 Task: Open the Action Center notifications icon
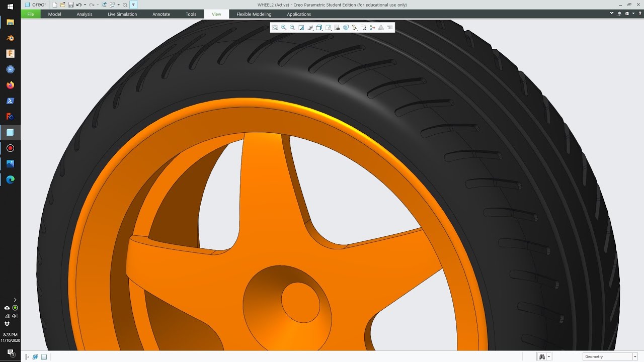coord(10,352)
